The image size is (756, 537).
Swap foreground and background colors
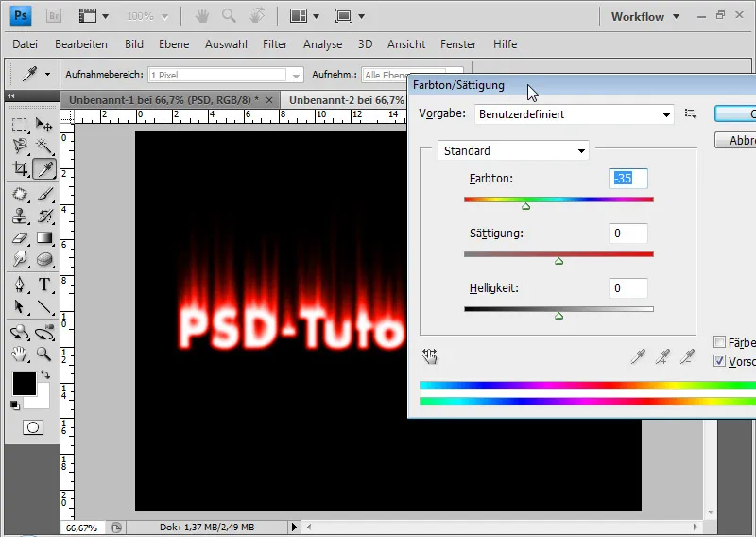coord(45,374)
